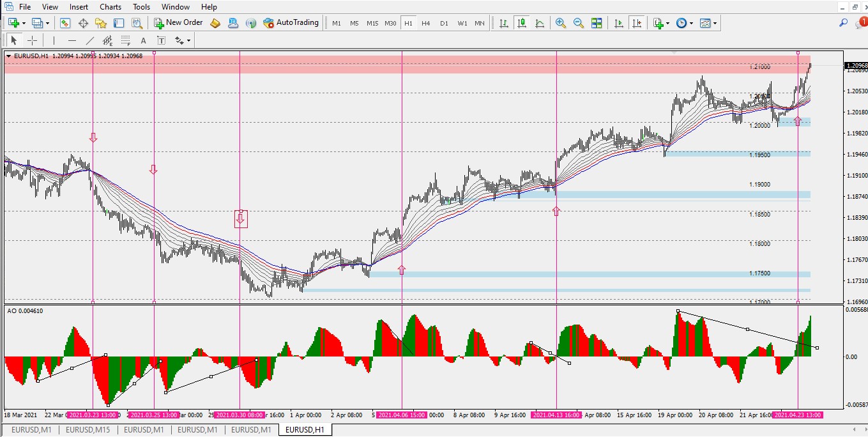Select the Crosshair cursor tool
This screenshot has width=868, height=437.
click(32, 40)
